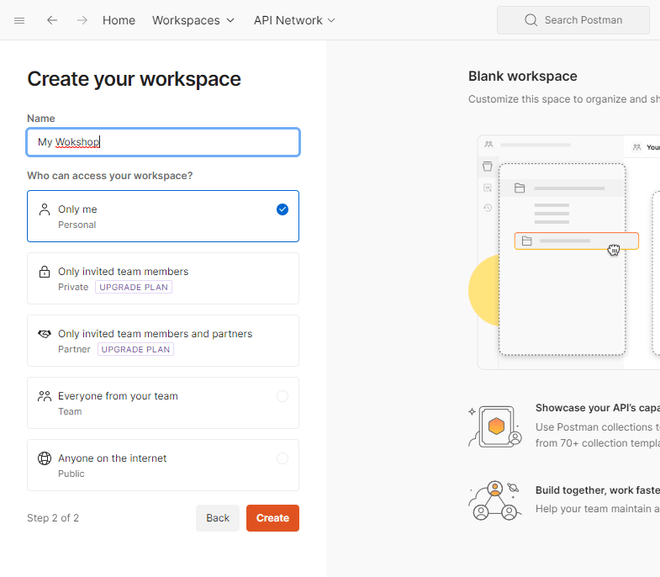Expand the API Network dropdown
Image resolution: width=660 pixels, height=577 pixels.
(x=294, y=20)
